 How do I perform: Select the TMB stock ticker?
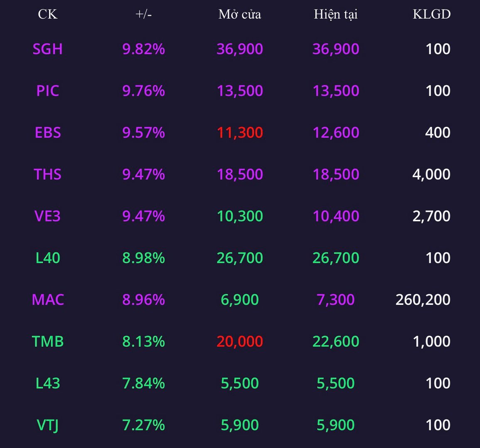pyautogui.click(x=47, y=342)
